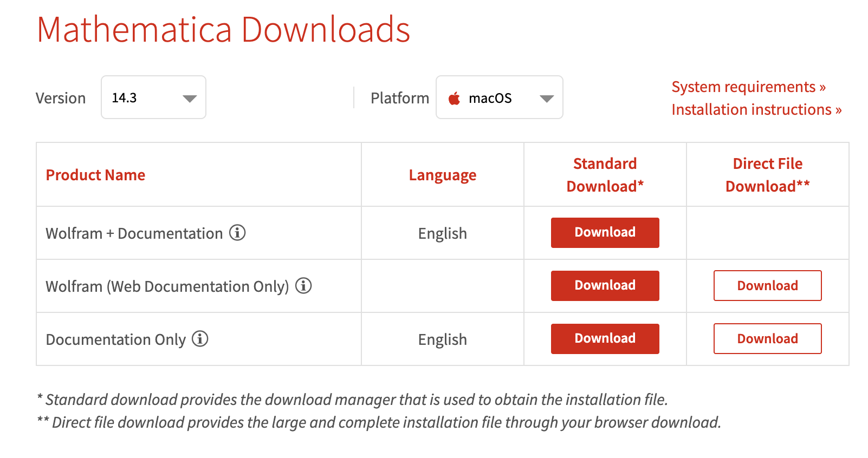Standard download for Wolfram Web Documentation Only
This screenshot has height=458, width=868.
point(605,286)
